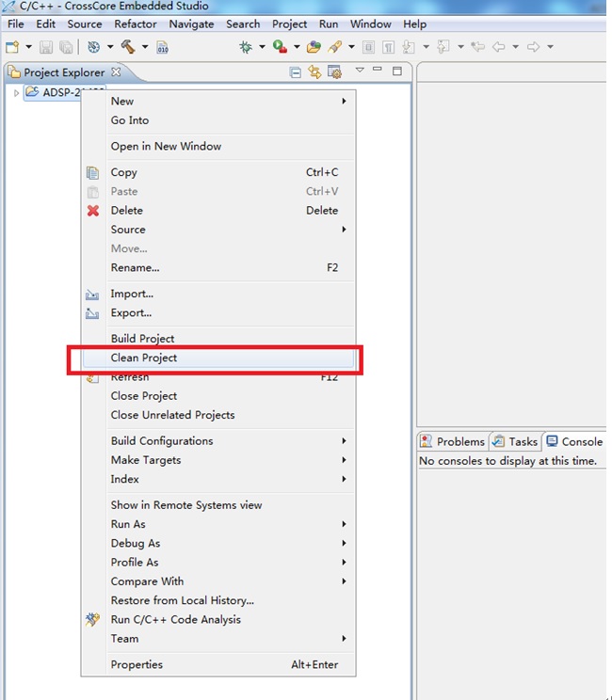Switch to the Console tab
The image size is (612, 700).
[x=575, y=442]
